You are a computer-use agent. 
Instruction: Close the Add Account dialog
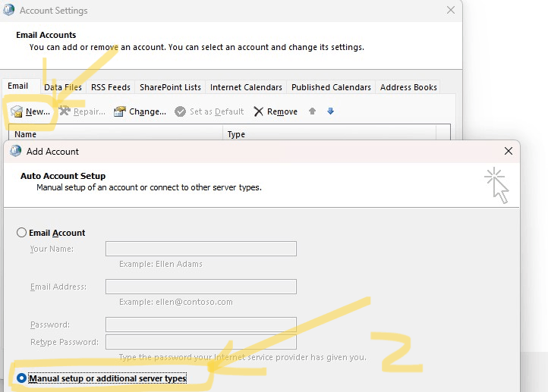[x=509, y=151]
